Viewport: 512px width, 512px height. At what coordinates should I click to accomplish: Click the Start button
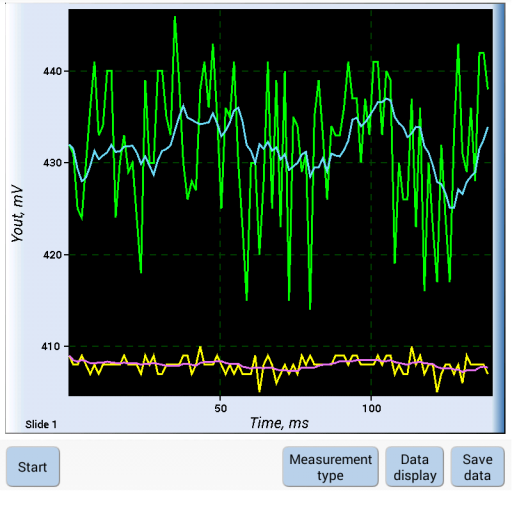coord(33,467)
